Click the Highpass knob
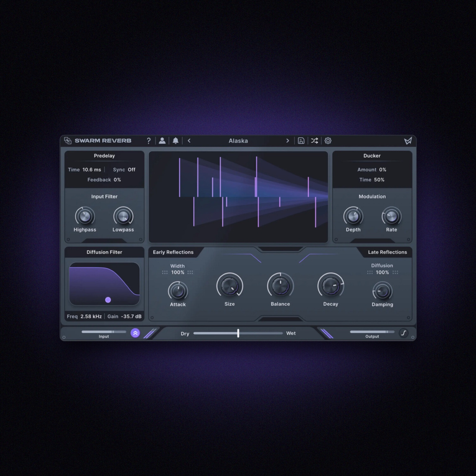This screenshot has width=476, height=476. (x=85, y=217)
